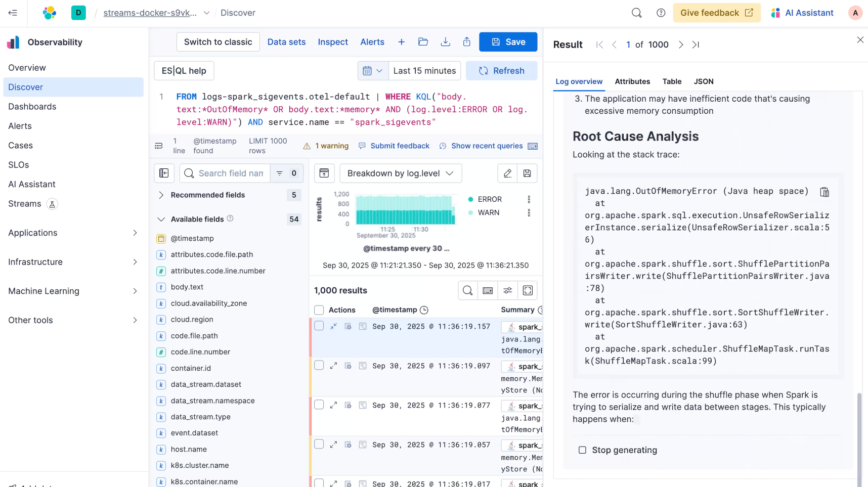Switch to the JSON tab
The image size is (868, 487).
703,81
